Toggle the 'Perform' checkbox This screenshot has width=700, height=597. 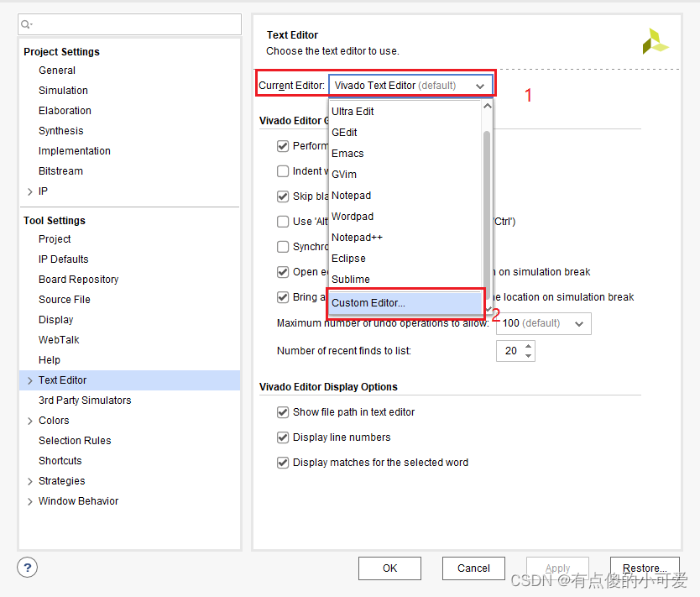283,146
